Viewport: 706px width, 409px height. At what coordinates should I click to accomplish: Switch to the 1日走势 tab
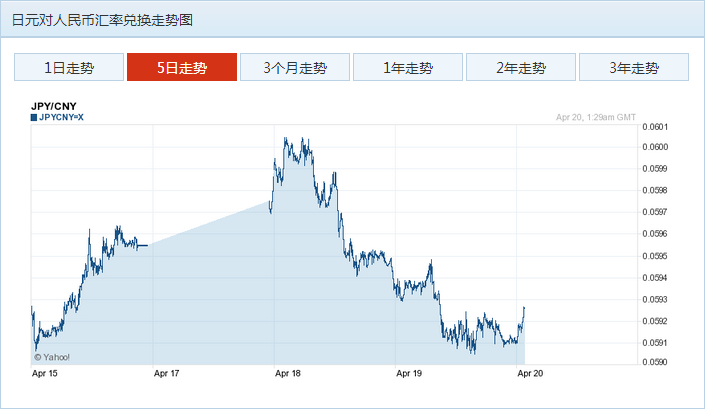point(69,68)
